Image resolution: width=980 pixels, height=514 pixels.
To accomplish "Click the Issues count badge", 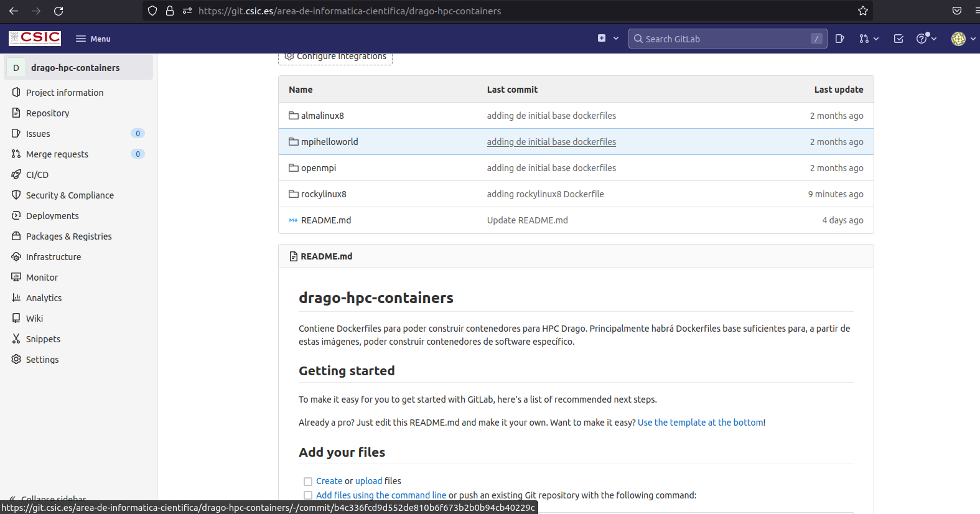I will pyautogui.click(x=138, y=133).
